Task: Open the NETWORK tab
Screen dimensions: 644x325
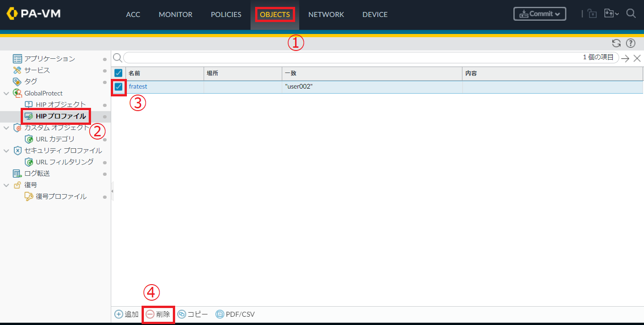Action: coord(326,15)
